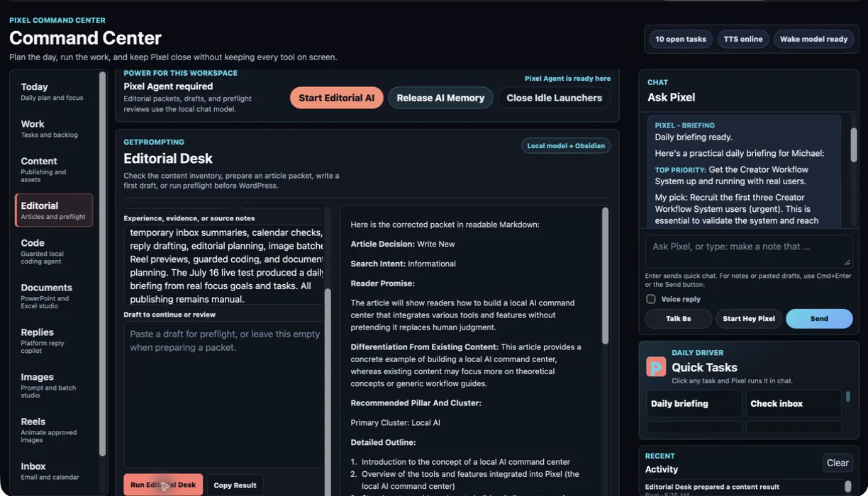Open the Code guarded local coding agent
The width and height of the screenshot is (868, 496).
click(54, 251)
